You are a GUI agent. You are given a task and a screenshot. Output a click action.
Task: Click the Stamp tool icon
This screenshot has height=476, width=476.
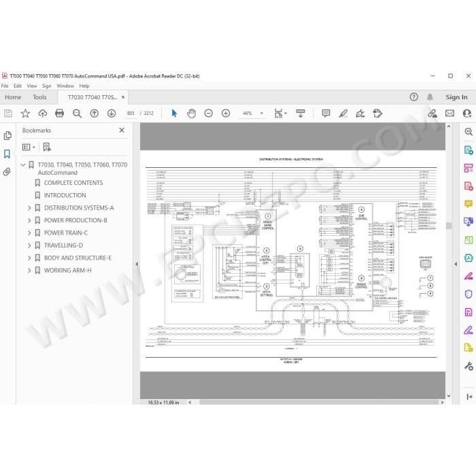point(377,114)
